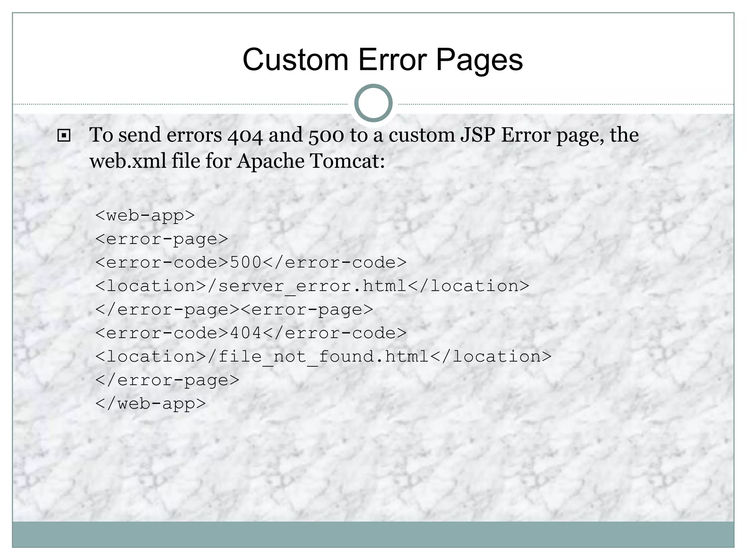Click the line 'web.xml file for Apache Tomcat:'
The width and height of the screenshot is (747, 560).
pyautogui.click(x=237, y=161)
